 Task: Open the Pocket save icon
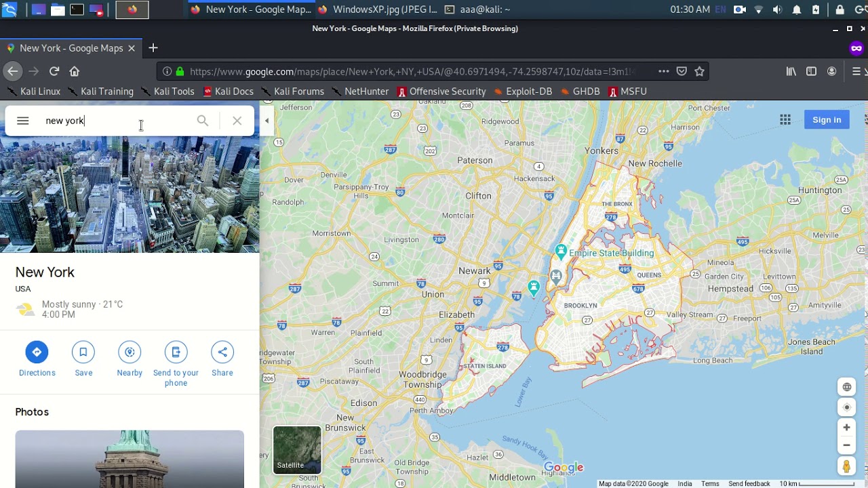click(682, 71)
